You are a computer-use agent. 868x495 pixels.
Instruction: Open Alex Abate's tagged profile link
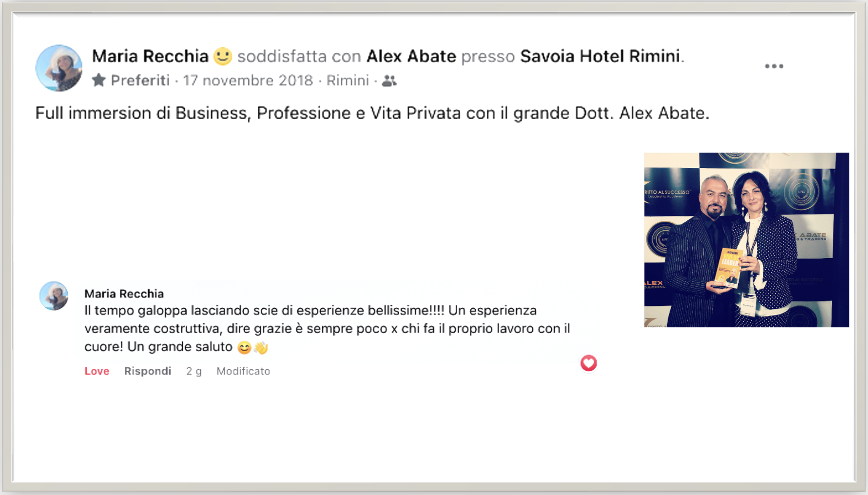point(411,56)
